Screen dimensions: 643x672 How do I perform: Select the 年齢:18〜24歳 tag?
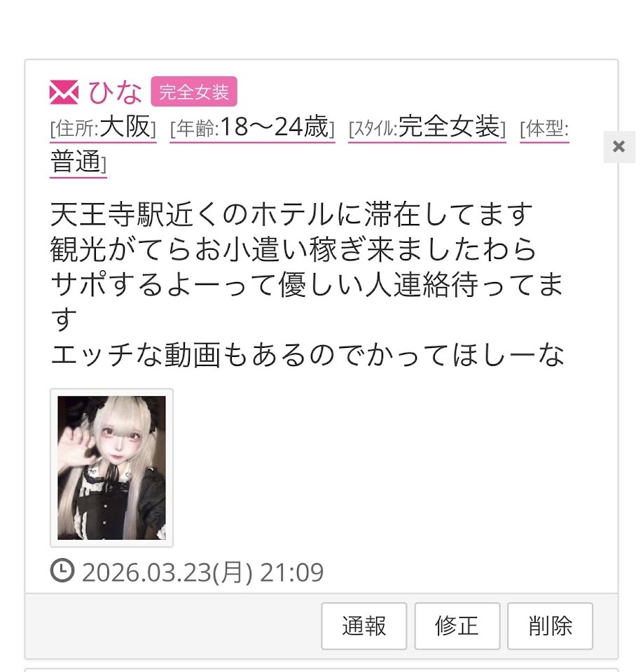pos(252,127)
